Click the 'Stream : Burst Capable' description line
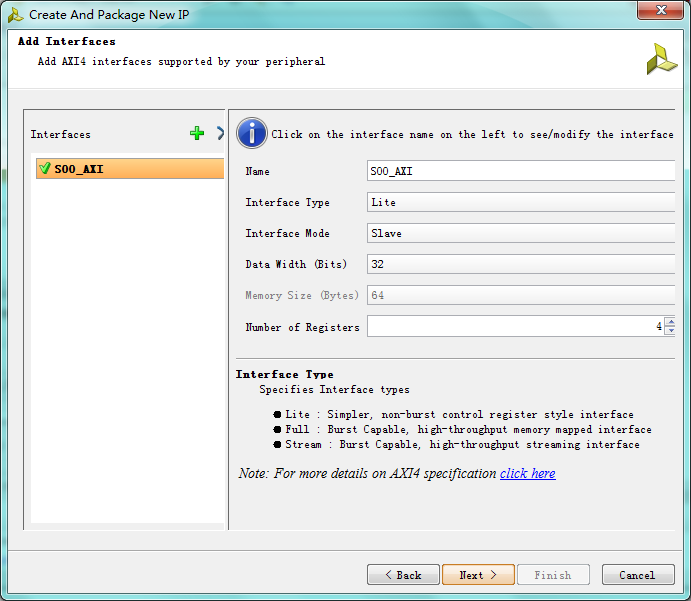The width and height of the screenshot is (691, 601). [462, 445]
